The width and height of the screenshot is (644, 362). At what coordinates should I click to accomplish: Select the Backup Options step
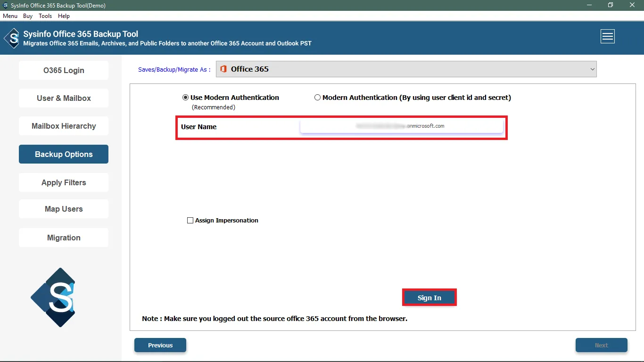(x=64, y=154)
